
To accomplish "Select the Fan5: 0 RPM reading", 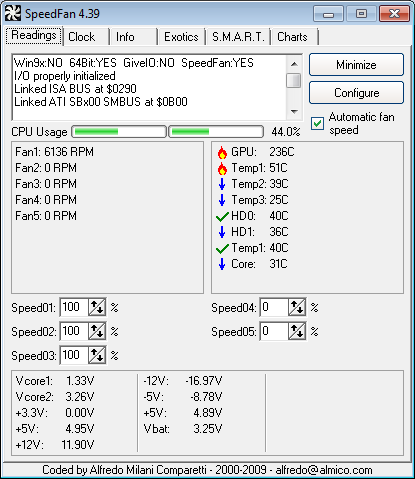I will coord(46,216).
